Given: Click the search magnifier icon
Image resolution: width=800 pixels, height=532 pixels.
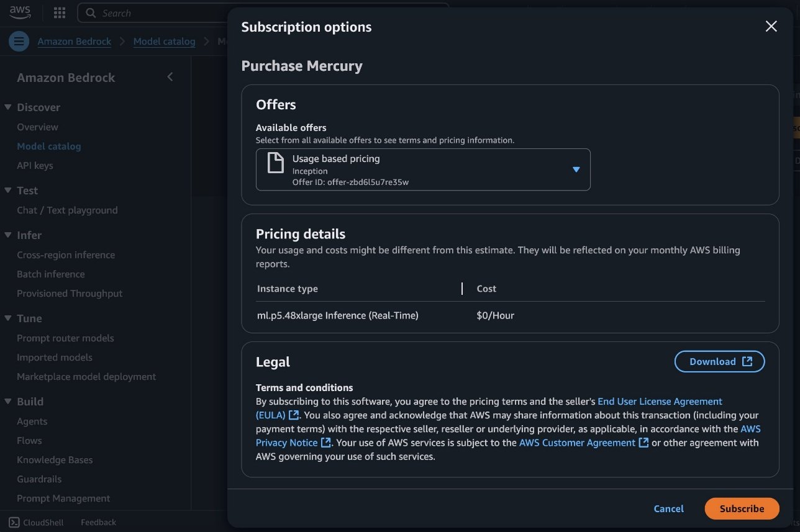Looking at the screenshot, I should [91, 13].
